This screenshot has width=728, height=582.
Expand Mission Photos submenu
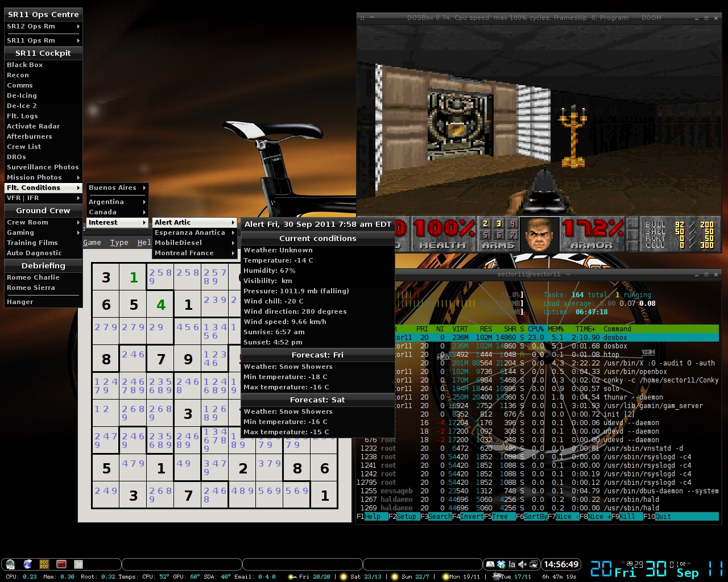click(x=43, y=177)
